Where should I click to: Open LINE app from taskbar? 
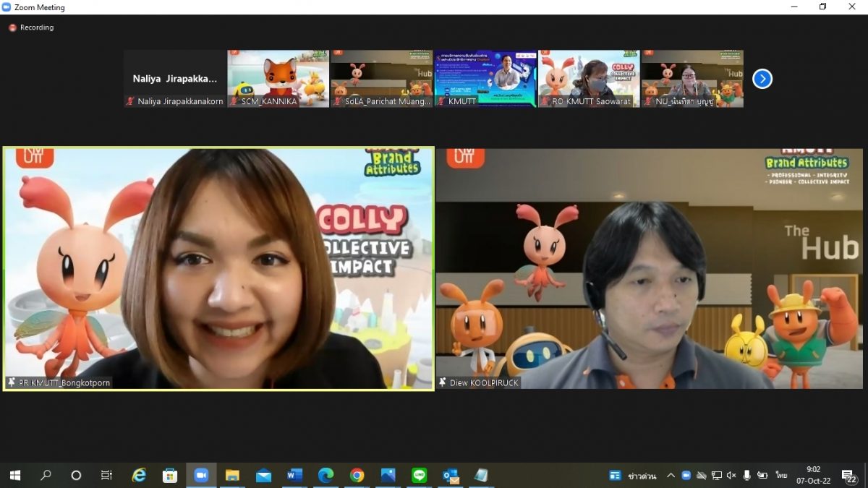(x=419, y=475)
